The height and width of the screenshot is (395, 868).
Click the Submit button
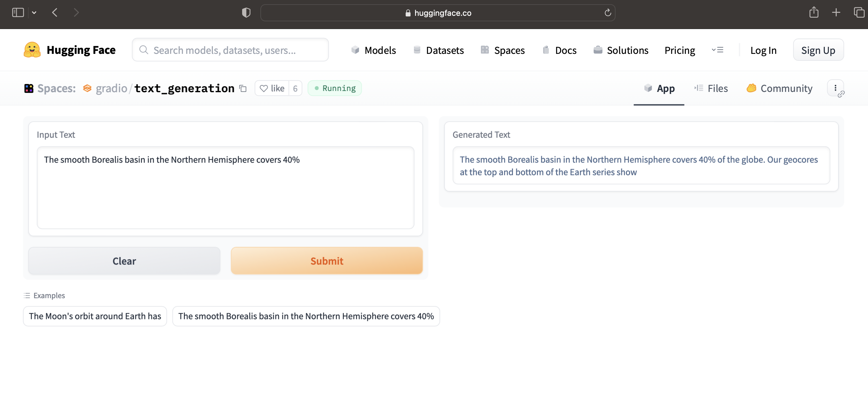[x=326, y=260]
